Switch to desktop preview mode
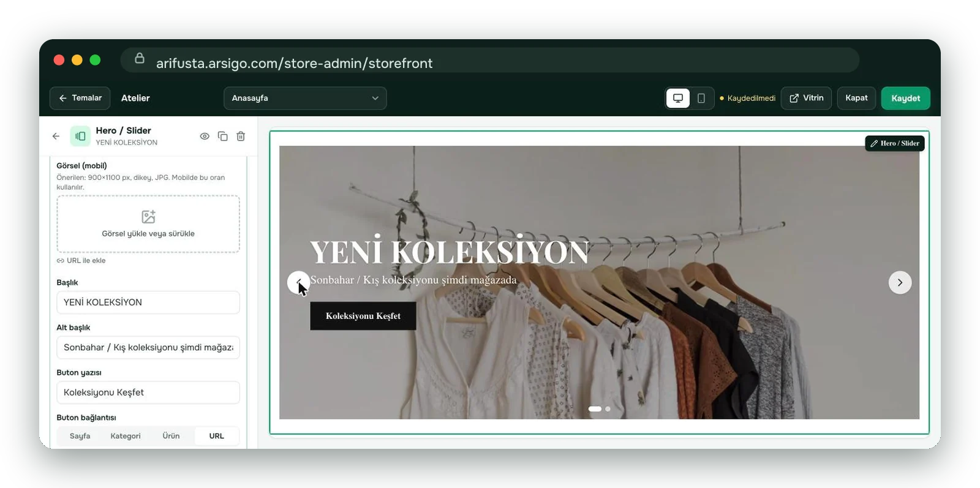Screen dimensions: 980x488 coord(678,98)
